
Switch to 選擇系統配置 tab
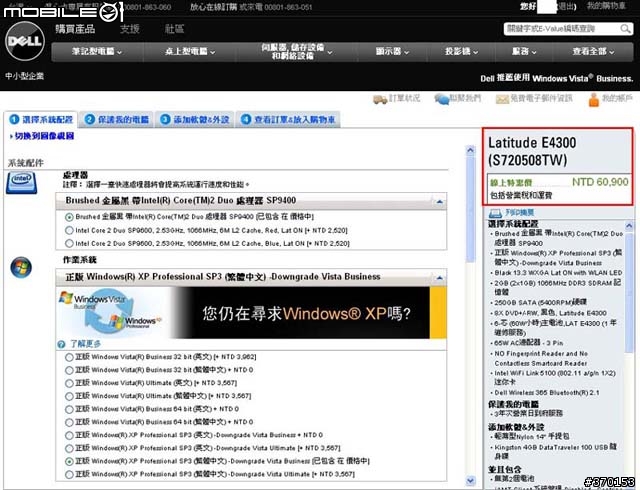pos(41,120)
